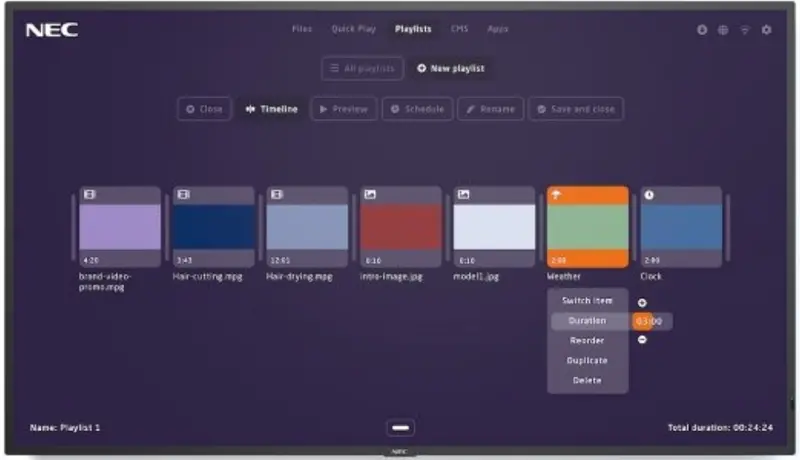Click the 4:20 duration on first card

(91, 260)
